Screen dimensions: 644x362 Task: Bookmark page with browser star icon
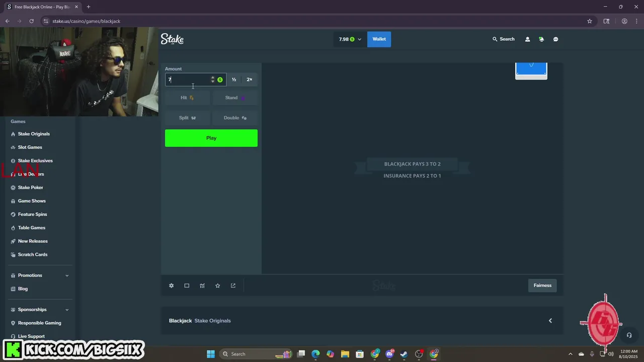click(590, 21)
